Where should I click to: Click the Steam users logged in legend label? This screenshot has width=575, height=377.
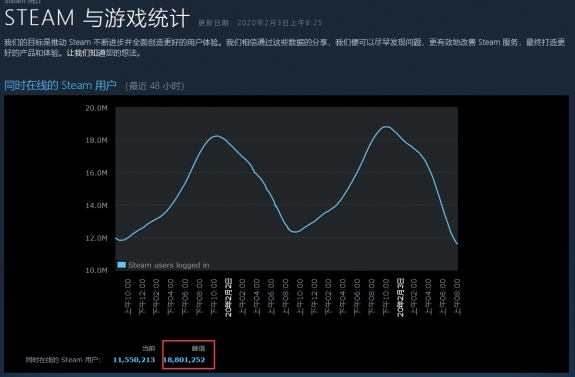[x=169, y=265]
